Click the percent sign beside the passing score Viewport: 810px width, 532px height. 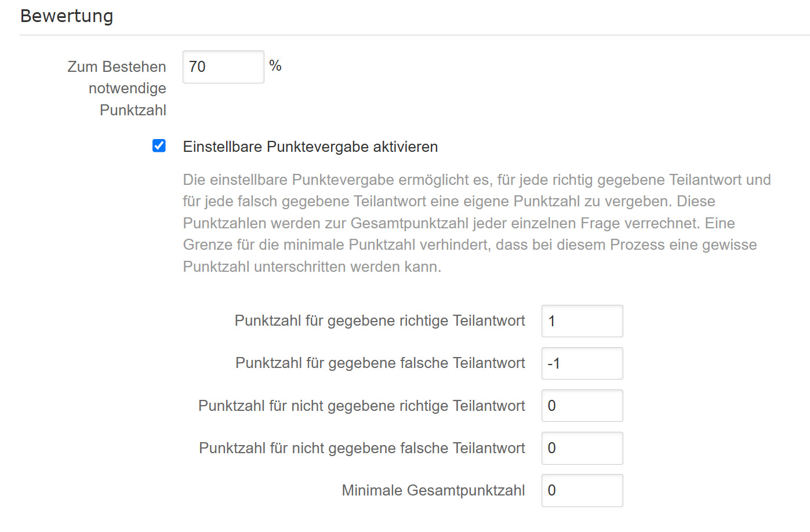click(x=275, y=66)
